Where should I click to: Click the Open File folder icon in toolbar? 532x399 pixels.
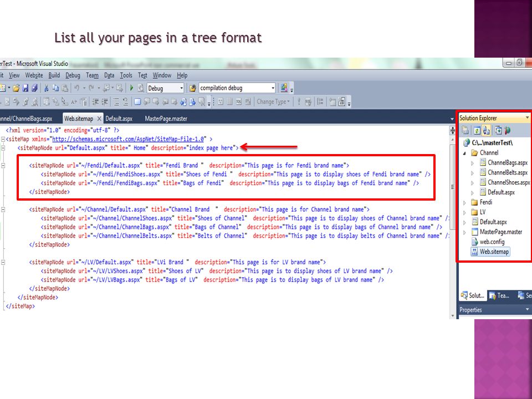pos(16,88)
